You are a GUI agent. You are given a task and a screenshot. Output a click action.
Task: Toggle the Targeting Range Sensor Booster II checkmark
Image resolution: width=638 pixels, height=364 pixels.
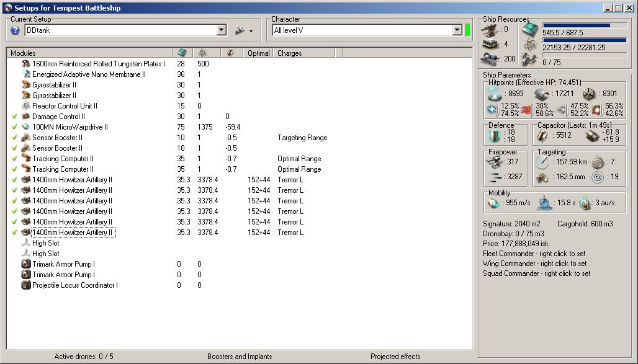(15, 138)
